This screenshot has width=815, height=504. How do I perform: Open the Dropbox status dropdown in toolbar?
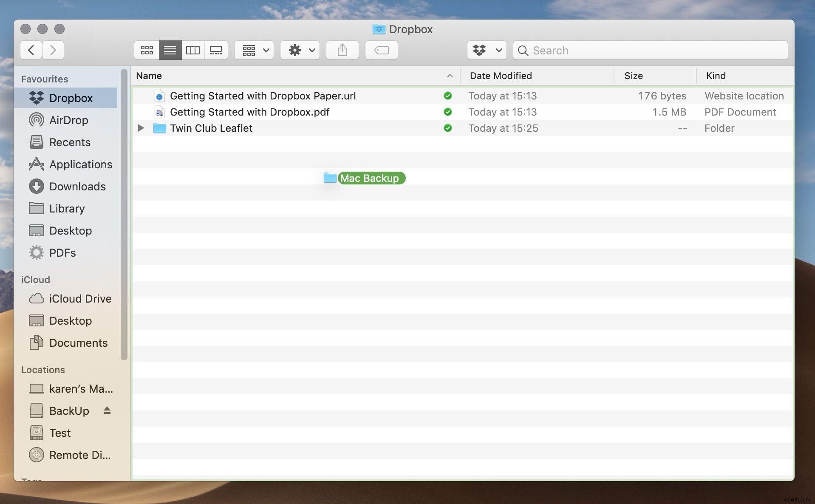click(x=487, y=50)
